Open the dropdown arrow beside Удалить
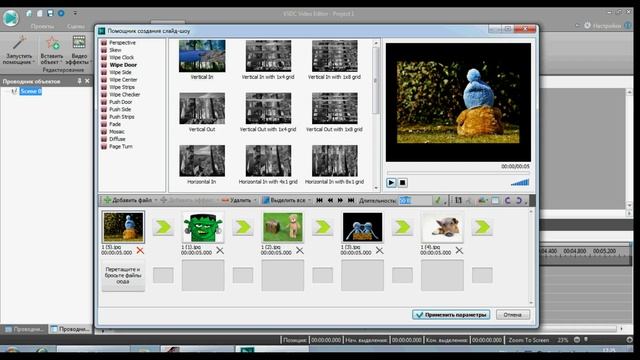Screen dimensions: 640x360 (x=255, y=200)
